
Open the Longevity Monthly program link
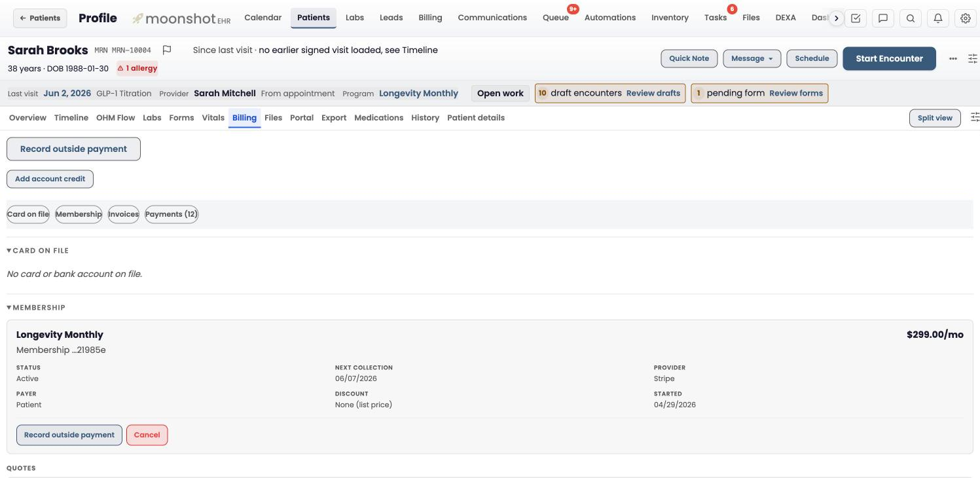[x=418, y=93]
